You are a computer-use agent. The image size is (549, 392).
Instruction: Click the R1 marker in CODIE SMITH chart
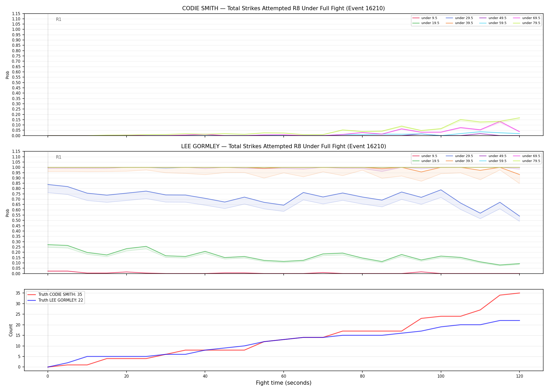(59, 19)
